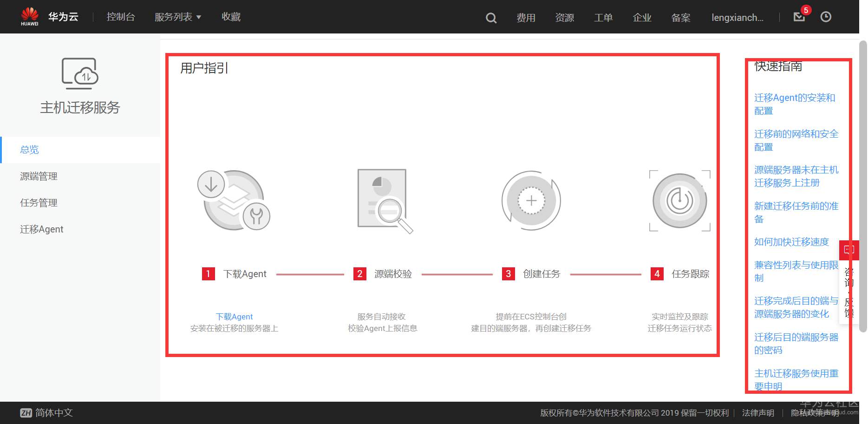This screenshot has height=424, width=868.
Task: Select 任务管理 in the sidebar
Action: tap(81, 203)
